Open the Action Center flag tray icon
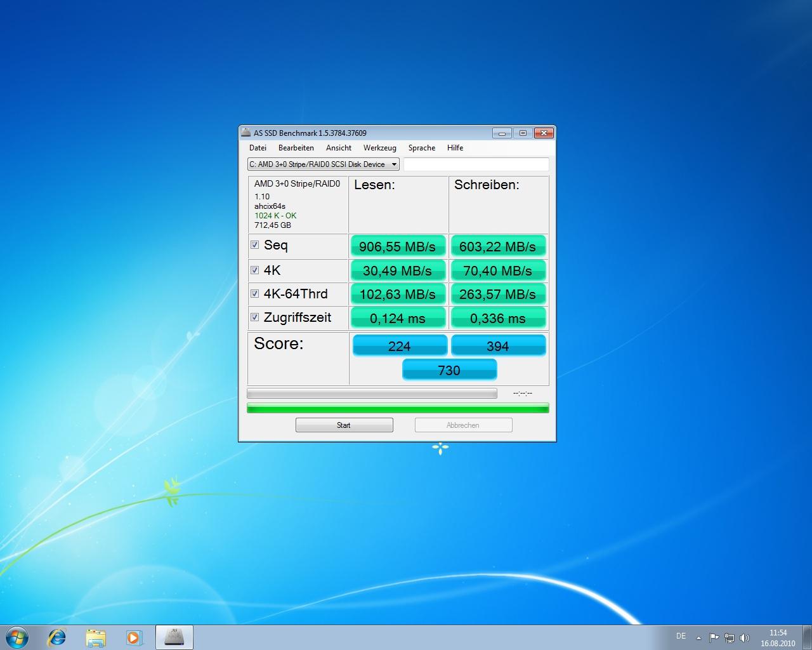 coord(714,637)
